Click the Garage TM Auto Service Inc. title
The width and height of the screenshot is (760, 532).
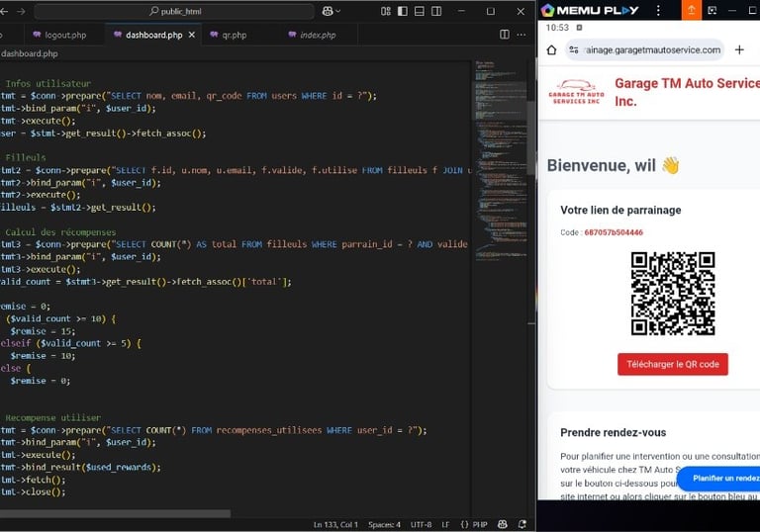(688, 92)
